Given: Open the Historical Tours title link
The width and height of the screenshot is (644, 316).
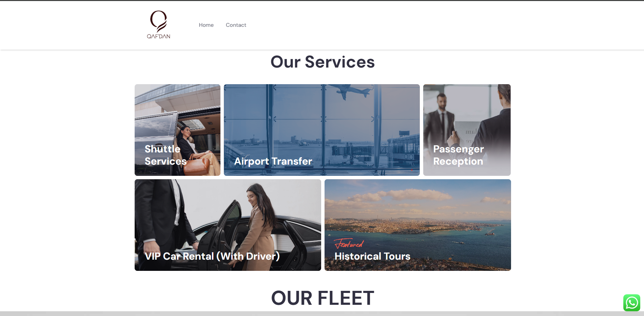Looking at the screenshot, I should tap(372, 256).
